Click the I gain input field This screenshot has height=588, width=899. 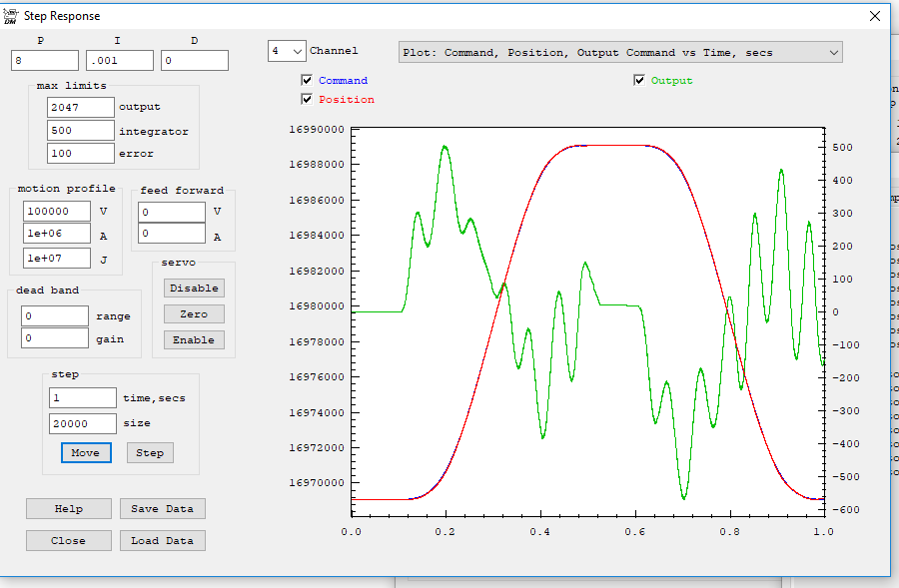(119, 61)
